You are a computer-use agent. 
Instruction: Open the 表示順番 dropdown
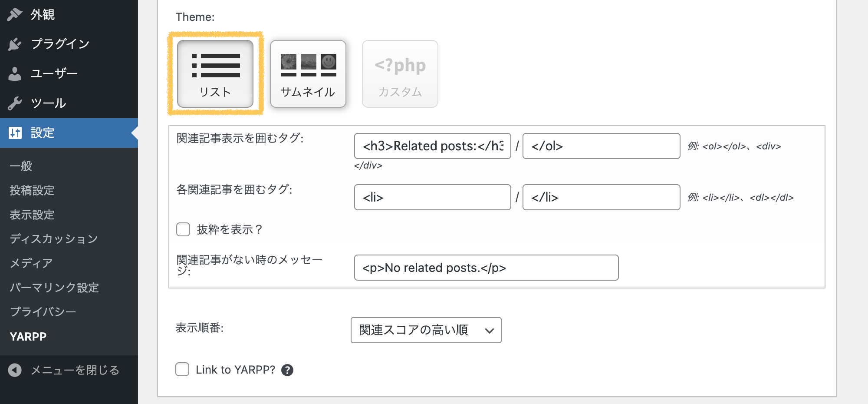pyautogui.click(x=426, y=330)
